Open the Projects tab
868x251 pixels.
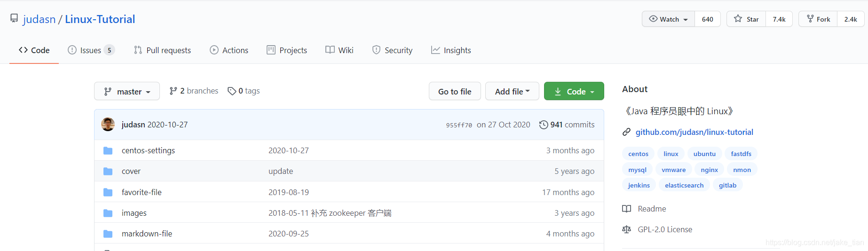click(x=287, y=50)
